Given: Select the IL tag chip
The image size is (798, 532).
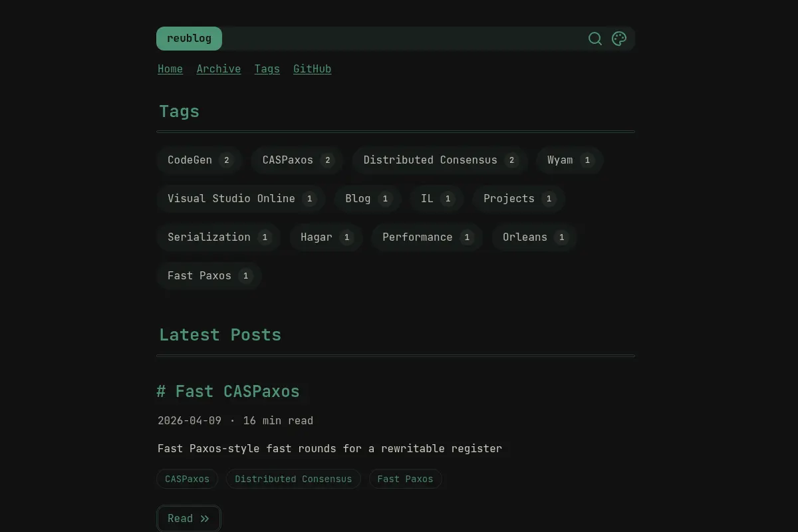Looking at the screenshot, I should pyautogui.click(x=437, y=199).
